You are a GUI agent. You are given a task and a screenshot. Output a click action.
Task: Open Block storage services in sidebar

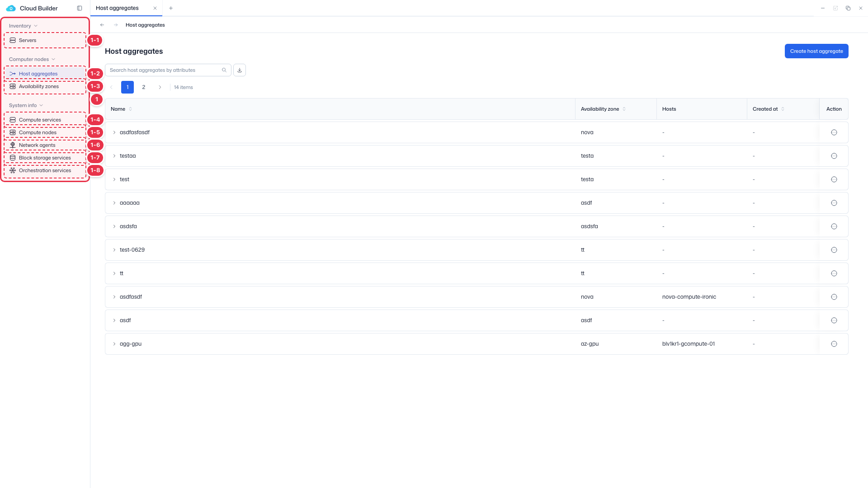(x=45, y=158)
